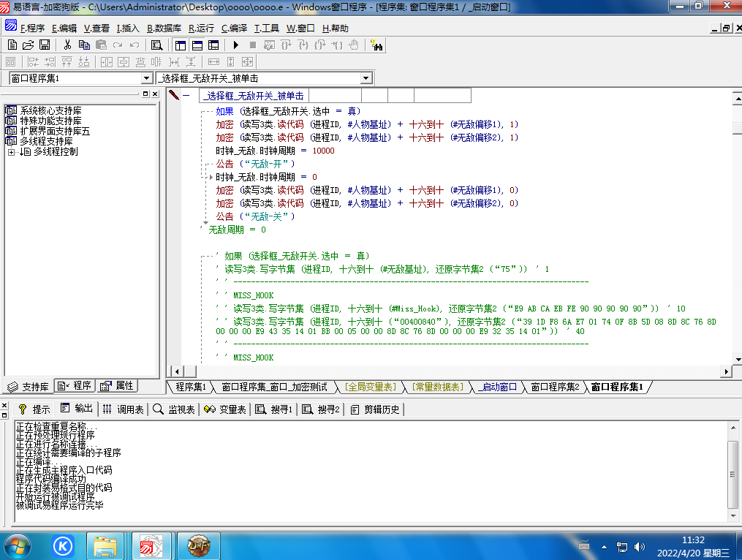Select the 属性 panel tab
The image size is (742, 560).
tap(117, 386)
